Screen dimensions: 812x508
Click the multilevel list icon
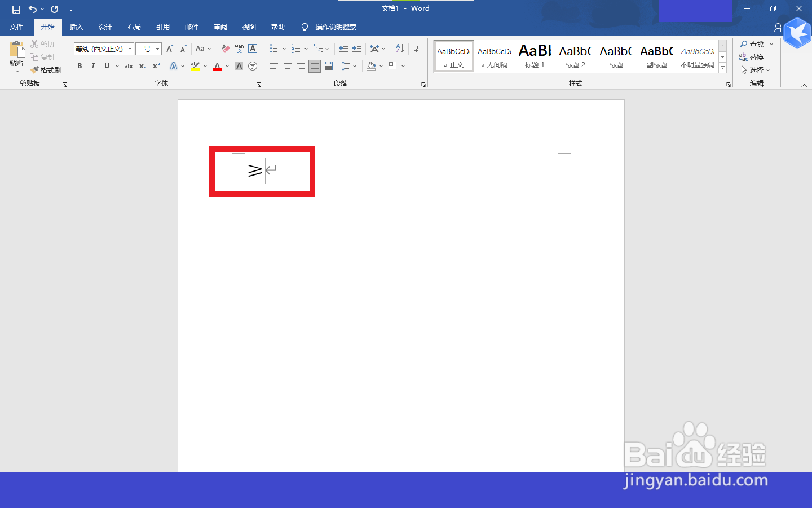tap(319, 49)
